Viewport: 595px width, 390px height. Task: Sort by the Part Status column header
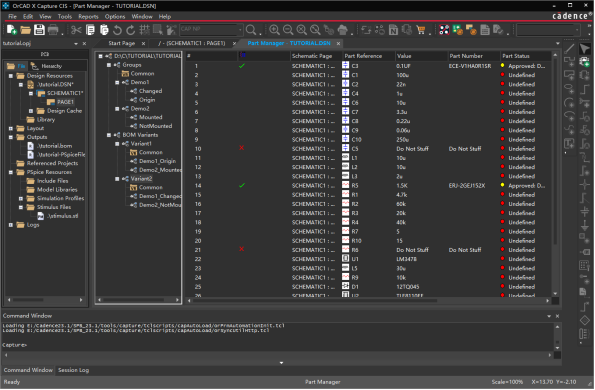(x=526, y=56)
